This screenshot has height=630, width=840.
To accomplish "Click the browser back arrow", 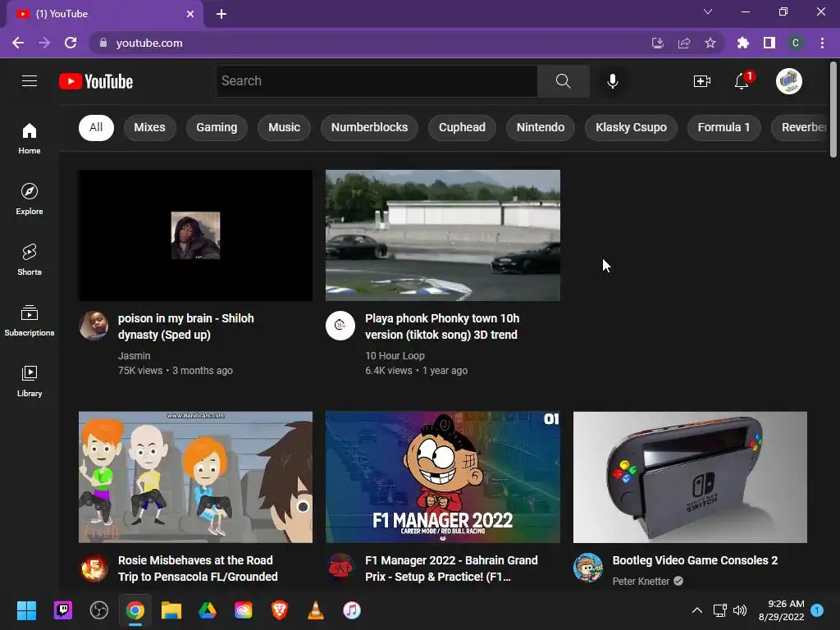I will [x=18, y=43].
